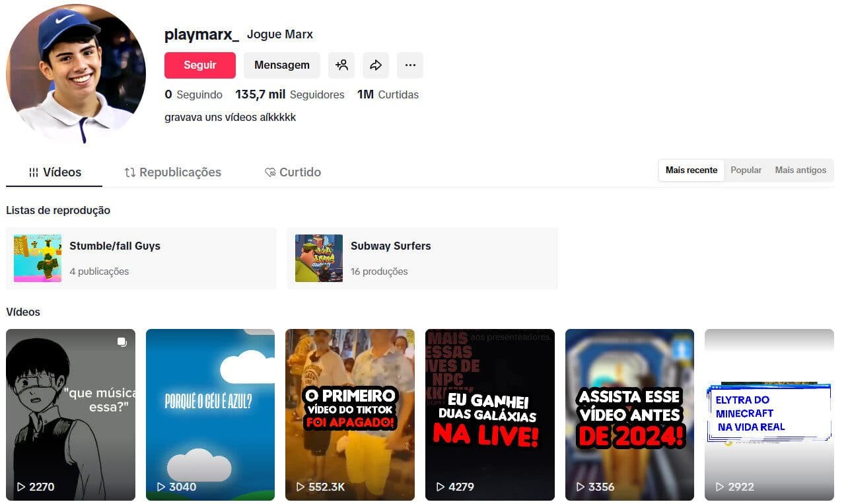Open the 135,7 mil Seguidores list
This screenshot has width=848, height=504.
click(291, 94)
